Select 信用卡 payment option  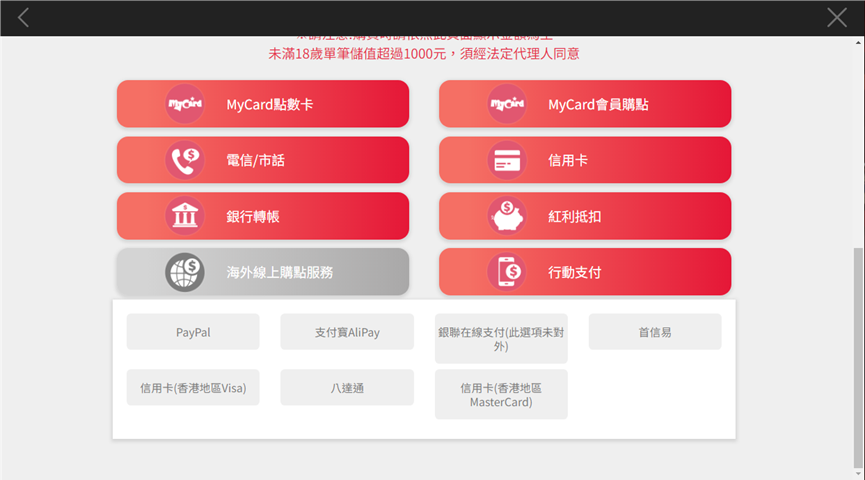pyautogui.click(x=585, y=160)
